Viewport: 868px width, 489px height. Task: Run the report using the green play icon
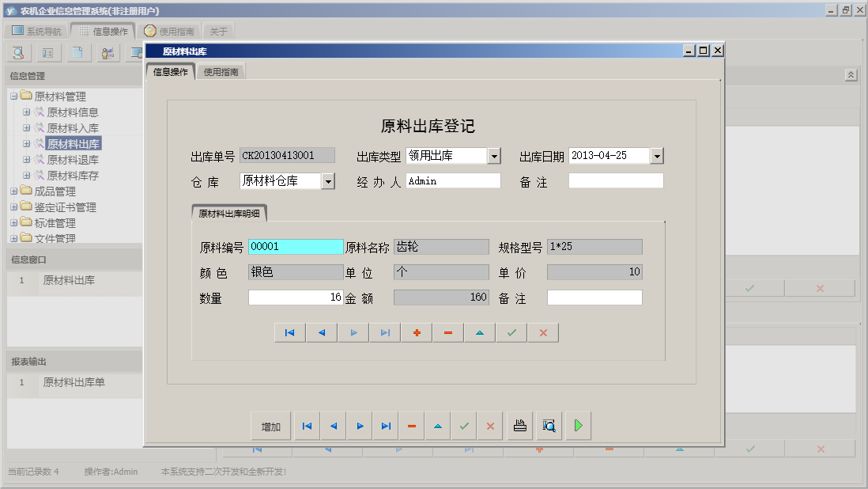577,426
